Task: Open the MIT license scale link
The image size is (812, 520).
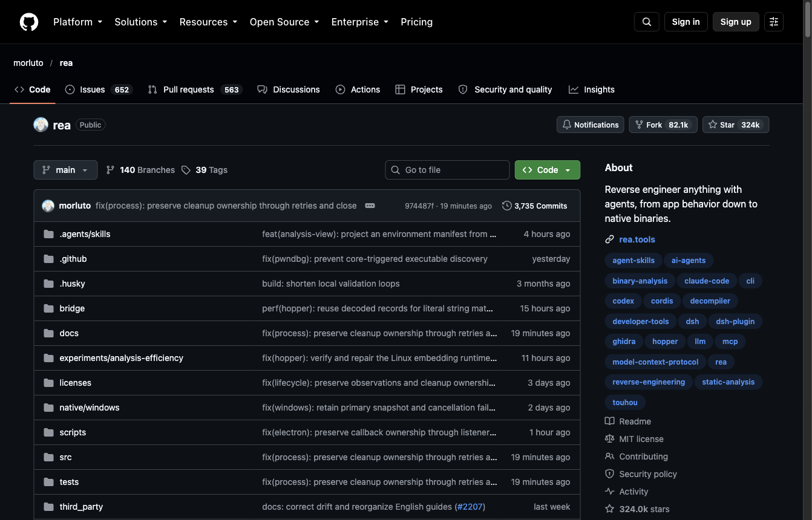Action: click(634, 439)
